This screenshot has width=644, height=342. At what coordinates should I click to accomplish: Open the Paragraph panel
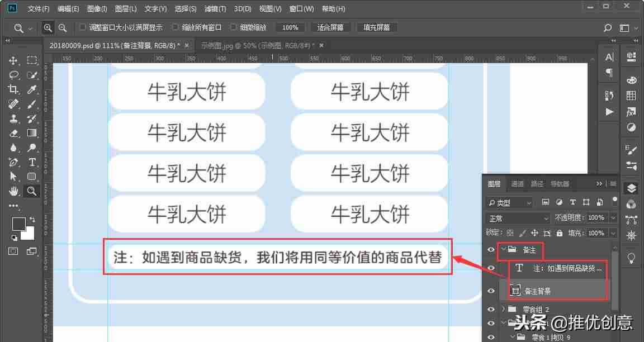point(609,73)
